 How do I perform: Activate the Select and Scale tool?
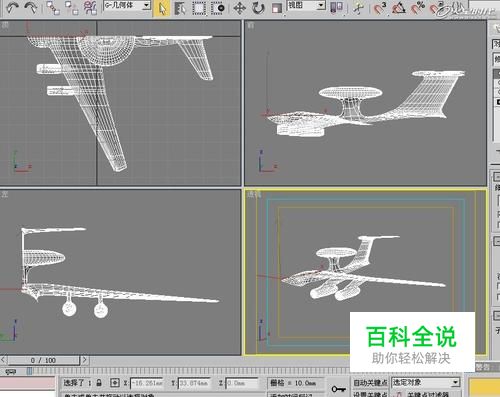tap(277, 8)
